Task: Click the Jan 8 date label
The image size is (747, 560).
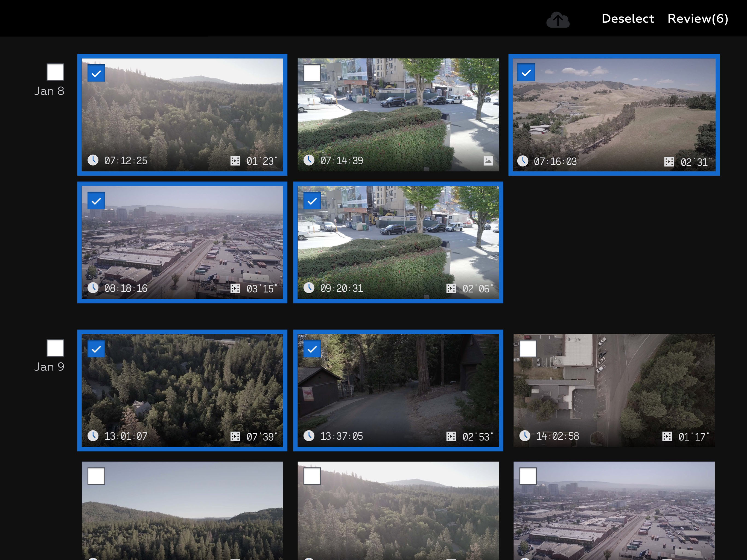Action: (x=49, y=91)
